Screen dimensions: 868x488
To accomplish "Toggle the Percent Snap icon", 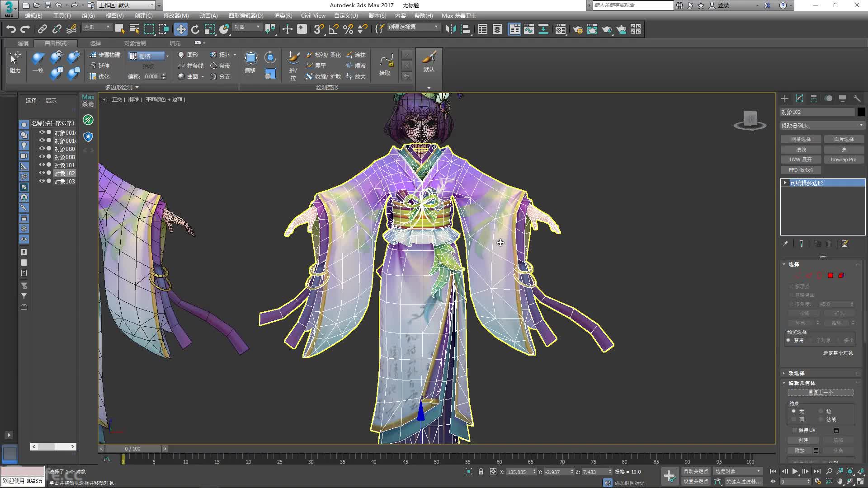I will pos(348,29).
